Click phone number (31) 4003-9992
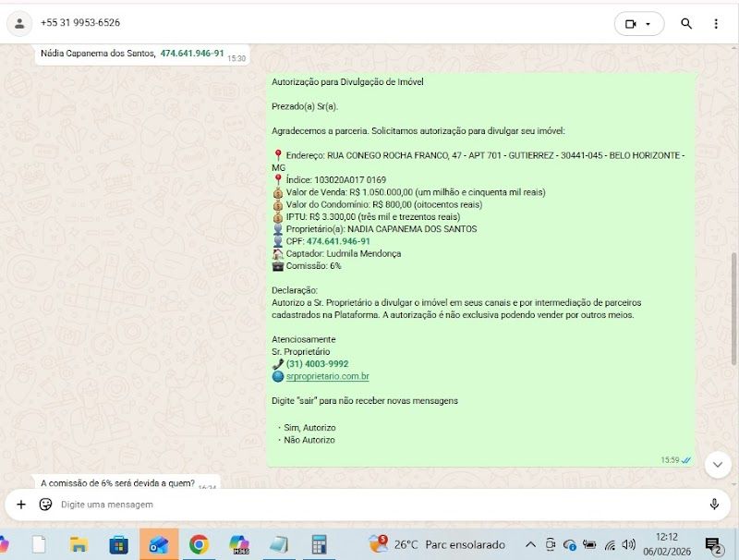 (x=317, y=364)
